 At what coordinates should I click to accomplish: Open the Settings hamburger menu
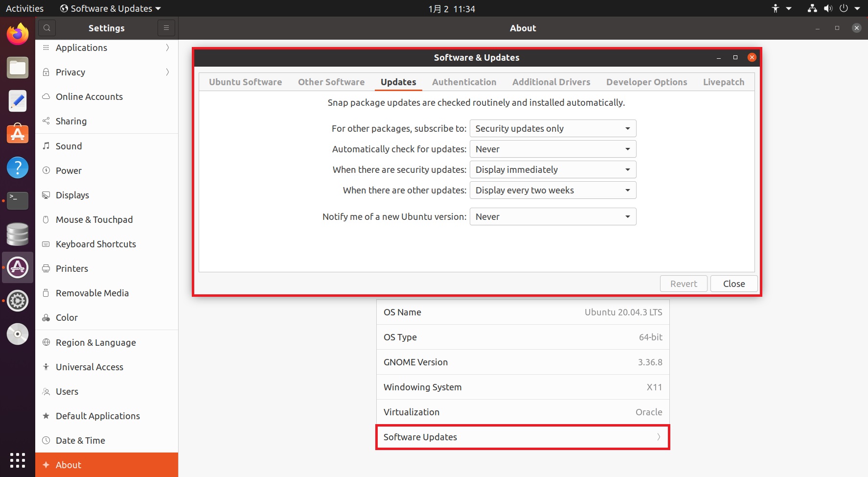[166, 28]
